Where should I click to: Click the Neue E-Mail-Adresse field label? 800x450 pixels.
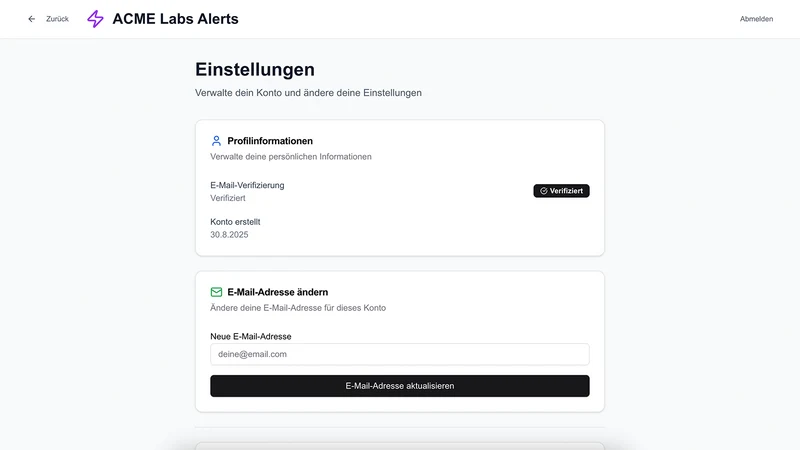251,336
